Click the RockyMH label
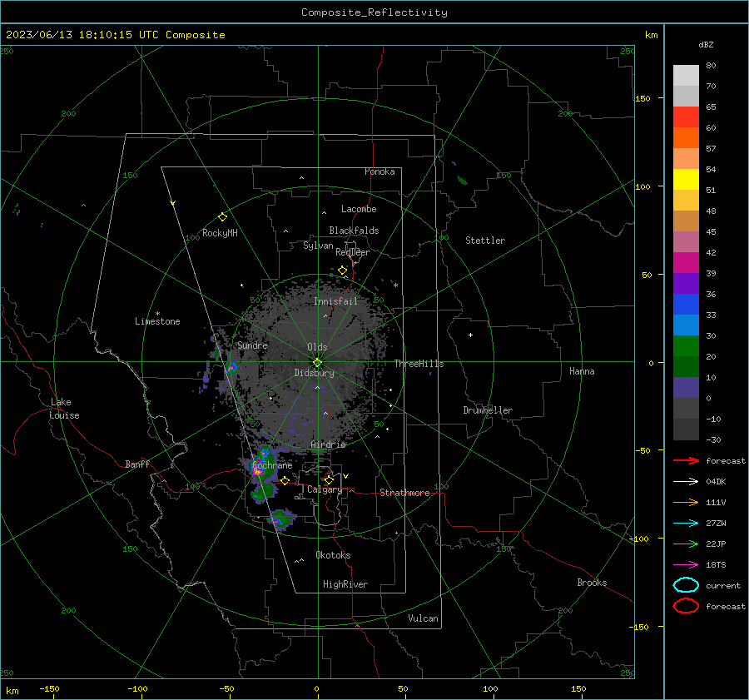749x700 pixels. coord(220,233)
